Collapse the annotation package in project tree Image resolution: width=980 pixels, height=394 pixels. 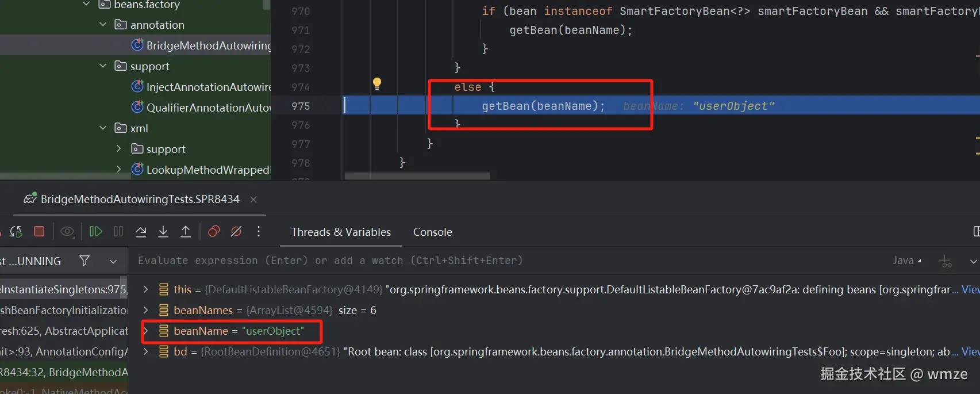(x=103, y=25)
